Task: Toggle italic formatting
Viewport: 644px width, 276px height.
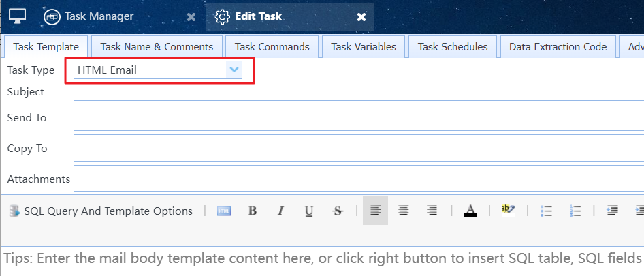Action: (x=280, y=211)
